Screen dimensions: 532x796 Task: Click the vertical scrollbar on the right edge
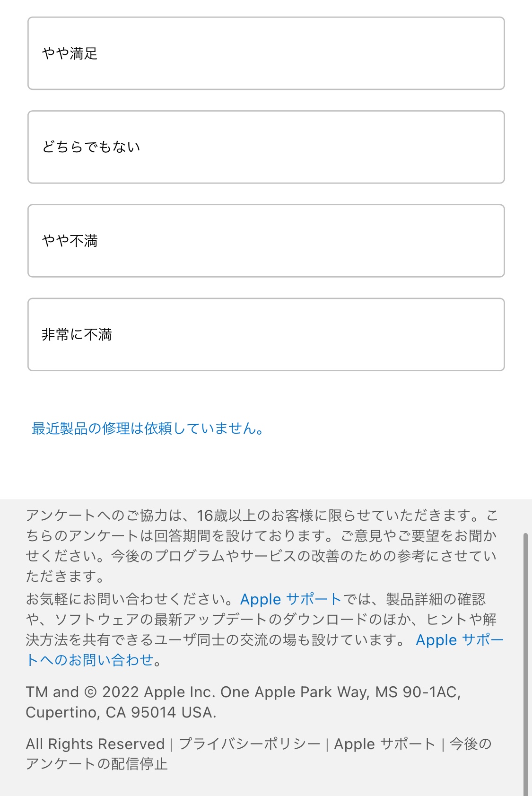[x=525, y=662]
